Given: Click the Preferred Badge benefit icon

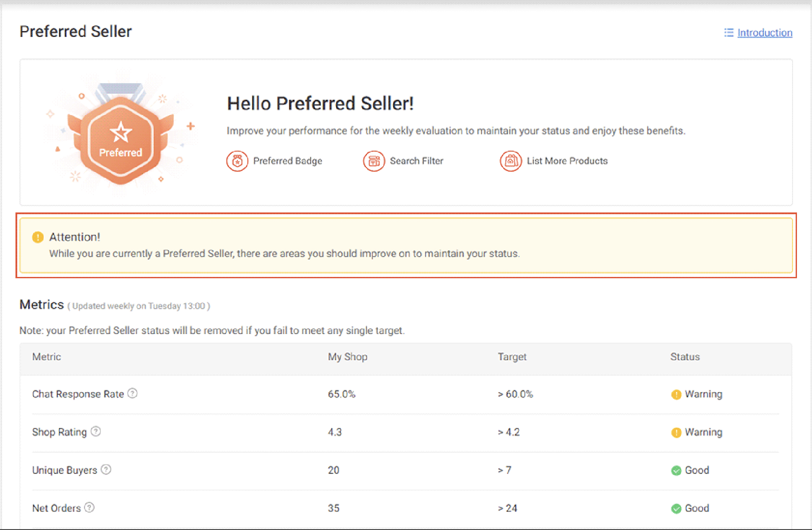Looking at the screenshot, I should (237, 161).
